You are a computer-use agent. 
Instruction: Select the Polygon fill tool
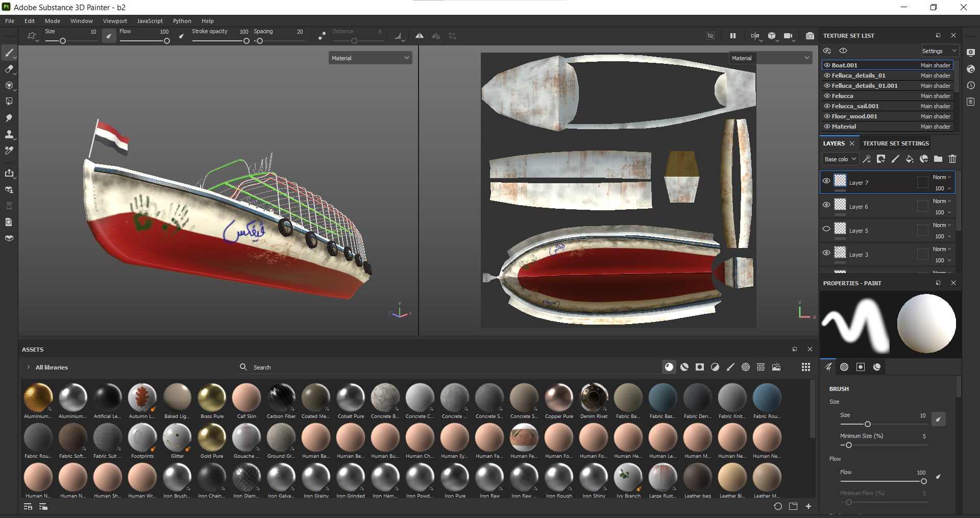tap(9, 102)
